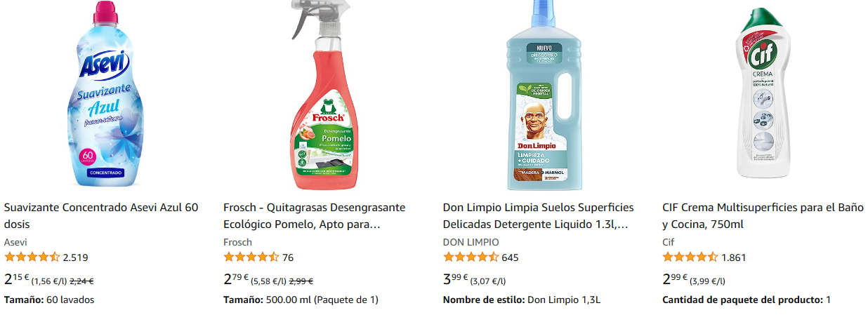Click the Cif product star rating
868x315 pixels.
pyautogui.click(x=690, y=257)
